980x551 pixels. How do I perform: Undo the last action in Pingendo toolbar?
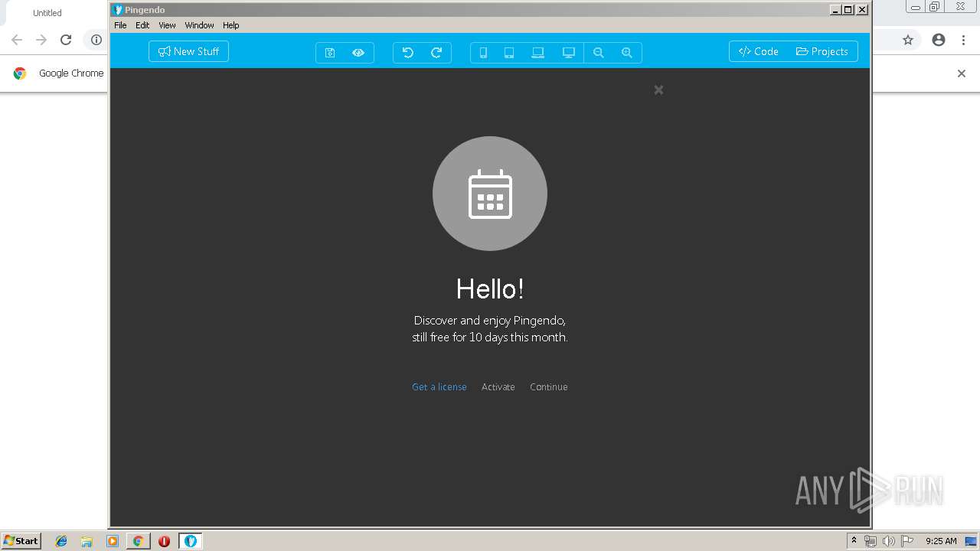tap(408, 53)
